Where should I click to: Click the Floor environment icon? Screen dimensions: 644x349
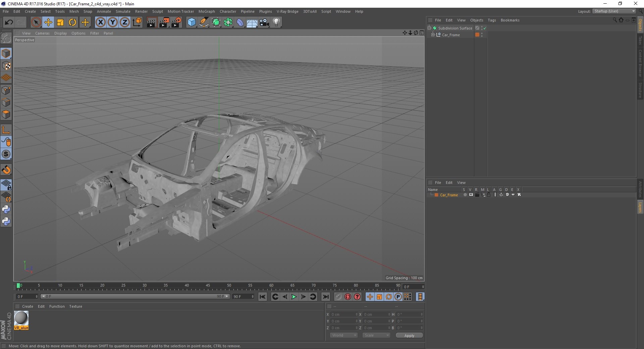pos(252,22)
